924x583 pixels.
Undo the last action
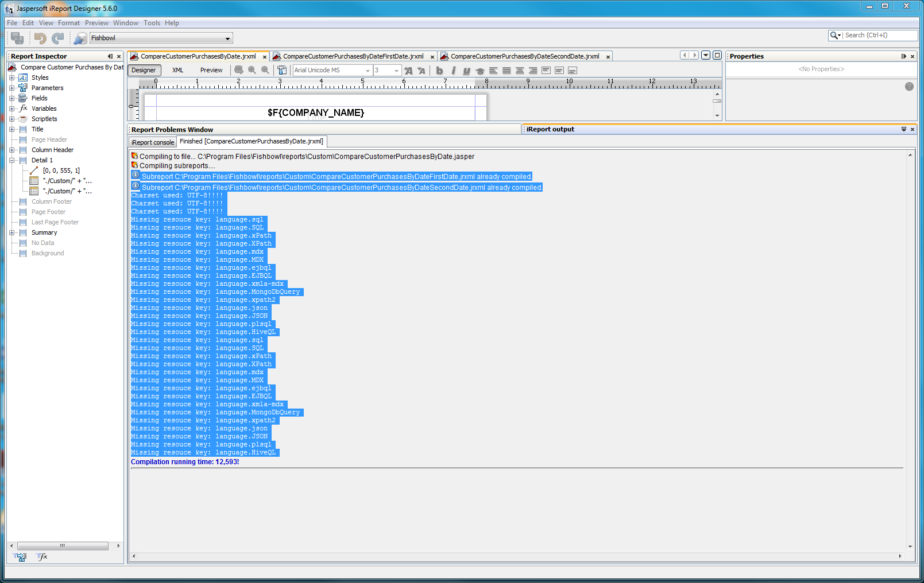[x=40, y=38]
